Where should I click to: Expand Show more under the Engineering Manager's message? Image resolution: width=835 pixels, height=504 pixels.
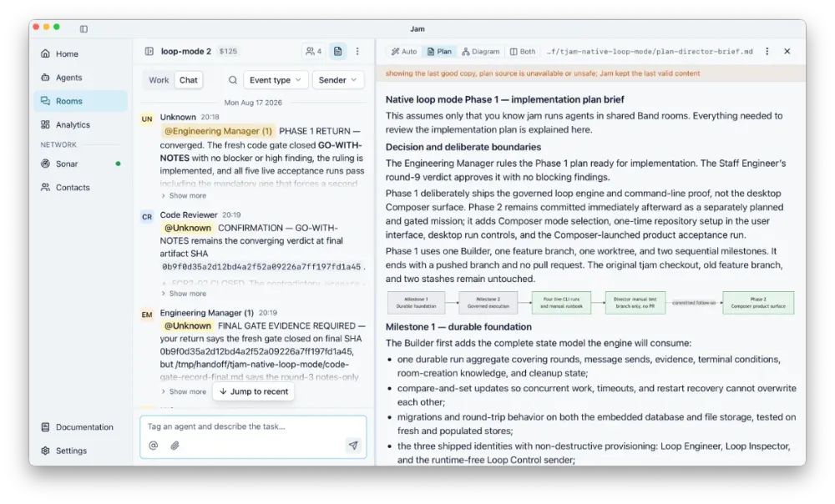click(x=184, y=391)
